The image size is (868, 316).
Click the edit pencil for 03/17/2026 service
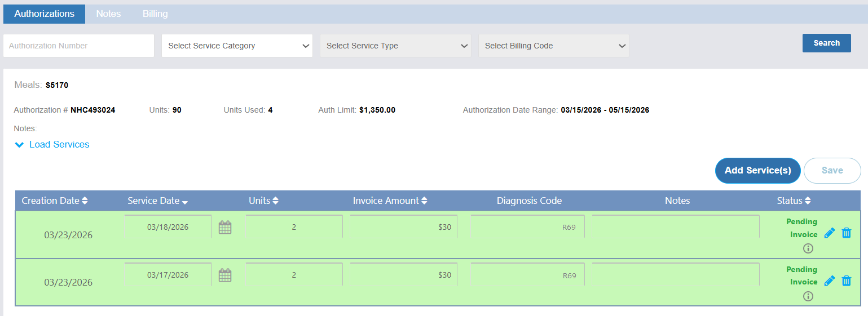pos(829,281)
